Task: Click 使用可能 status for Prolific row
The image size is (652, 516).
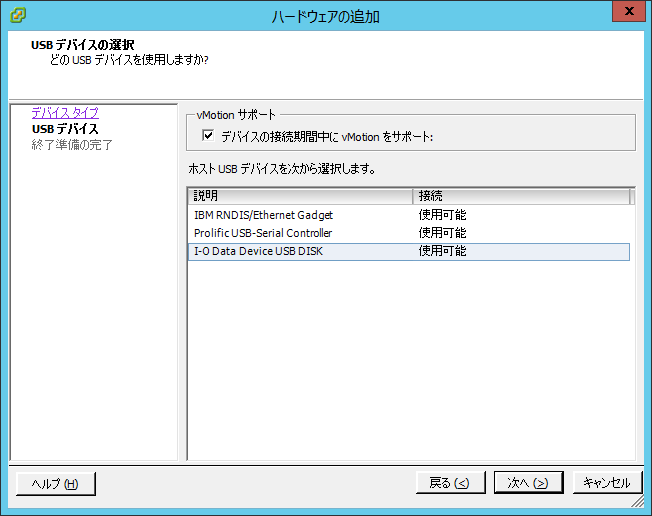Action: click(x=442, y=233)
